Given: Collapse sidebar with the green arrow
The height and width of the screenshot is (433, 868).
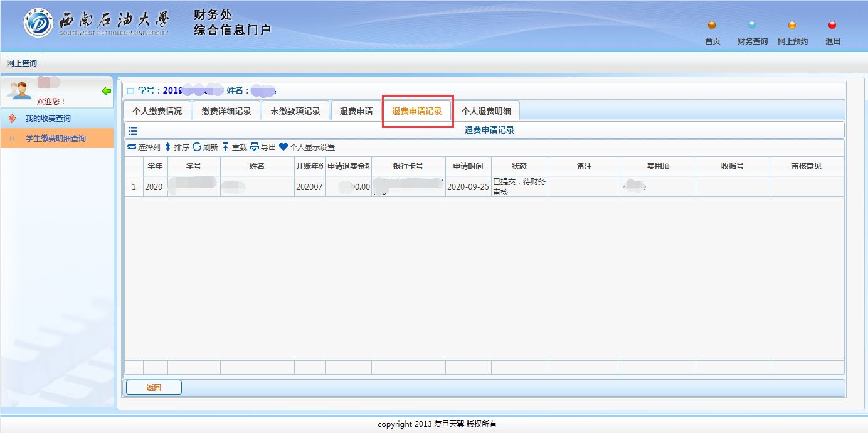Looking at the screenshot, I should pyautogui.click(x=107, y=92).
